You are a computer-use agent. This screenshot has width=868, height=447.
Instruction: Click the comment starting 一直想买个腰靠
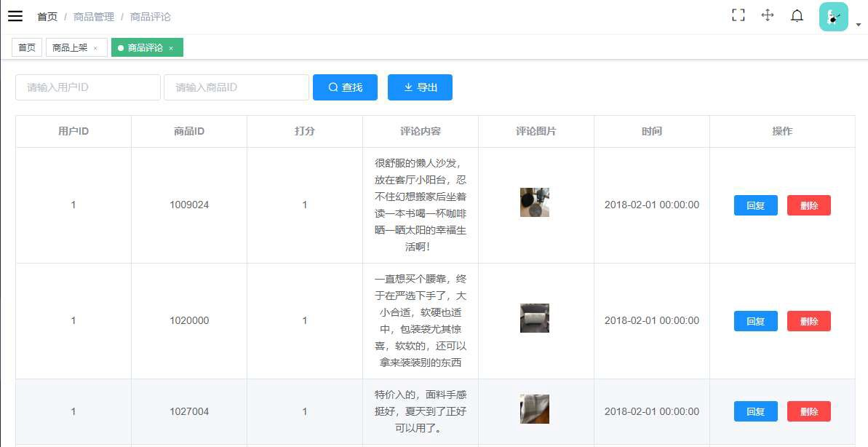[x=421, y=321]
